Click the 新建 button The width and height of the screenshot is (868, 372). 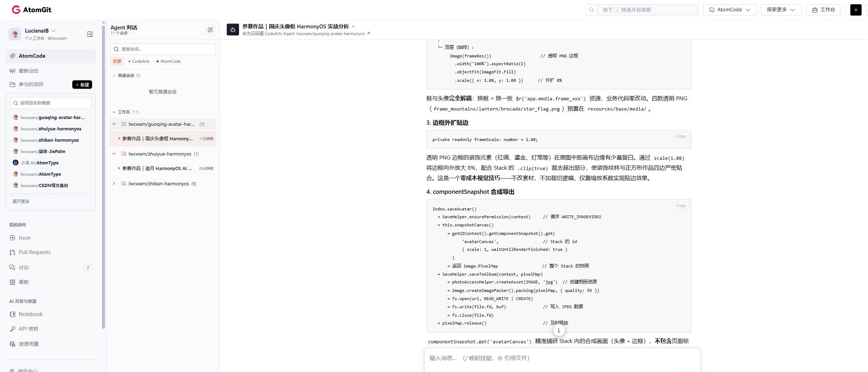[82, 85]
